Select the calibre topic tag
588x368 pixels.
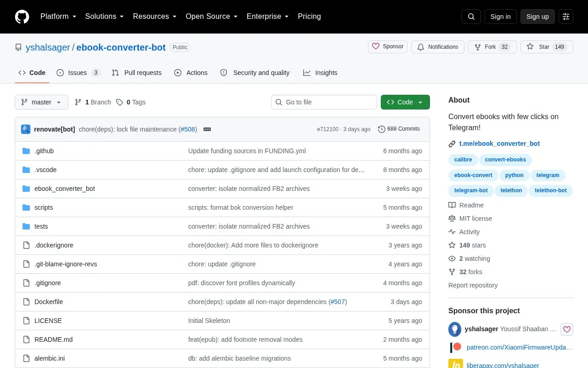click(463, 160)
